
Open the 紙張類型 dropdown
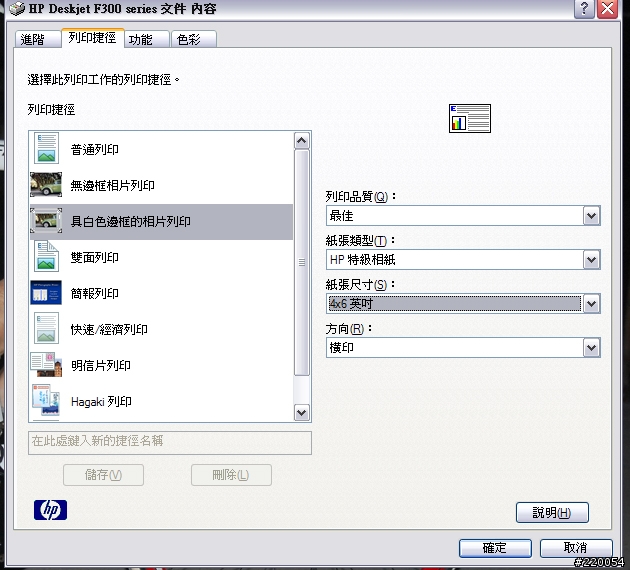click(x=591, y=260)
